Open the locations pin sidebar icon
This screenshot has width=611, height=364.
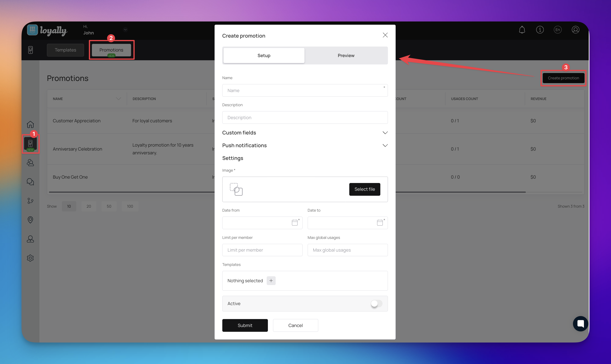click(30, 220)
